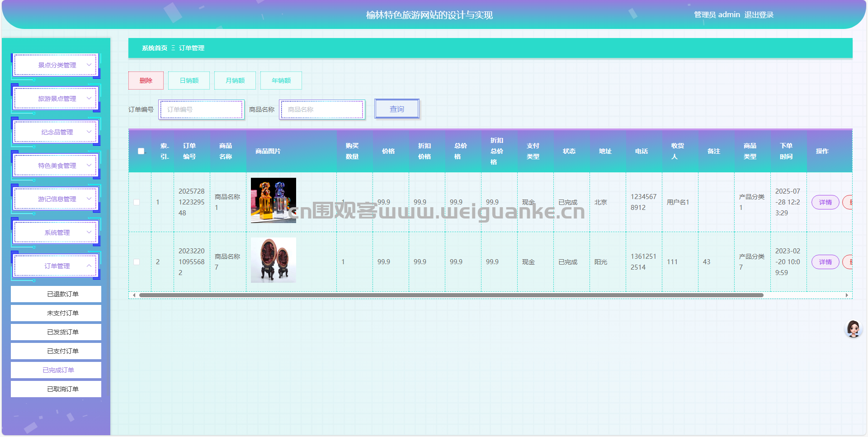Click 退出登录 to log out
The height and width of the screenshot is (437, 868).
[759, 15]
